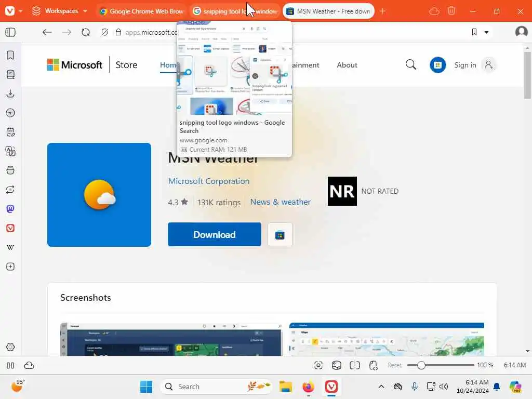Open the About menu item

tap(347, 65)
